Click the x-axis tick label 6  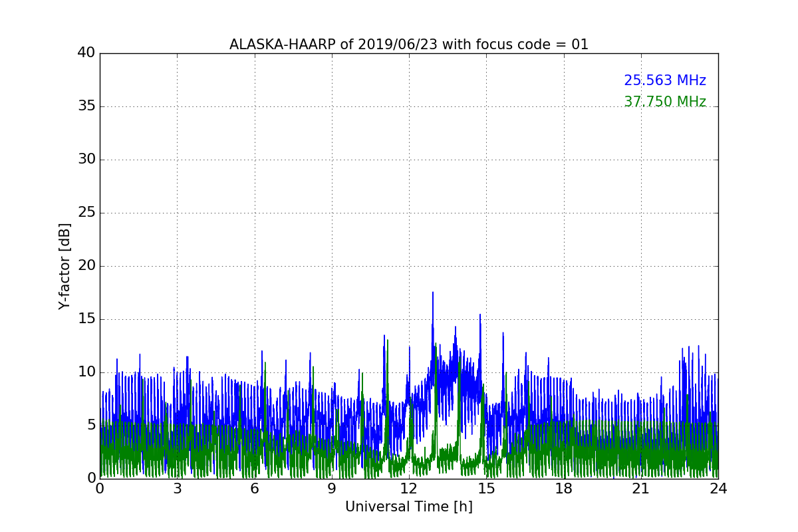(x=255, y=489)
